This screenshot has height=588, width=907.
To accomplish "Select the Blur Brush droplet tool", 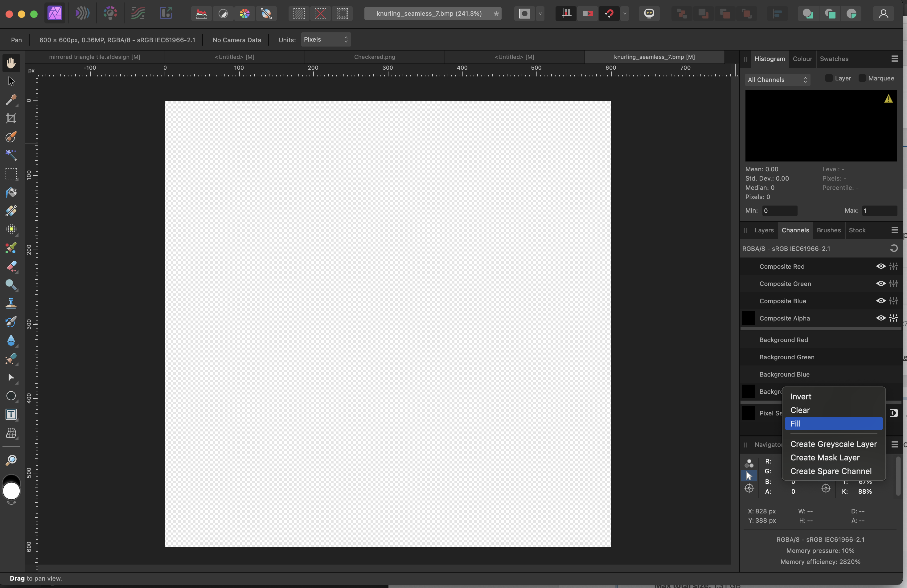I will point(11,340).
